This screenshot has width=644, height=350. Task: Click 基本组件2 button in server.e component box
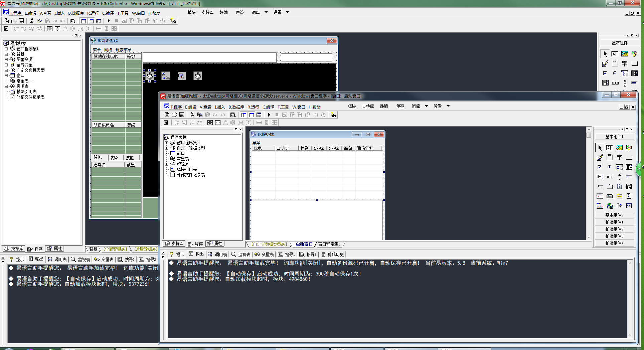click(614, 215)
